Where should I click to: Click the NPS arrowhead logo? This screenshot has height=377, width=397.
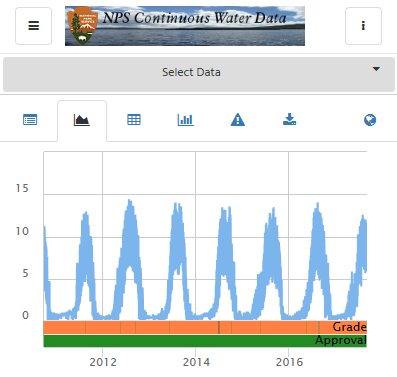click(x=82, y=26)
